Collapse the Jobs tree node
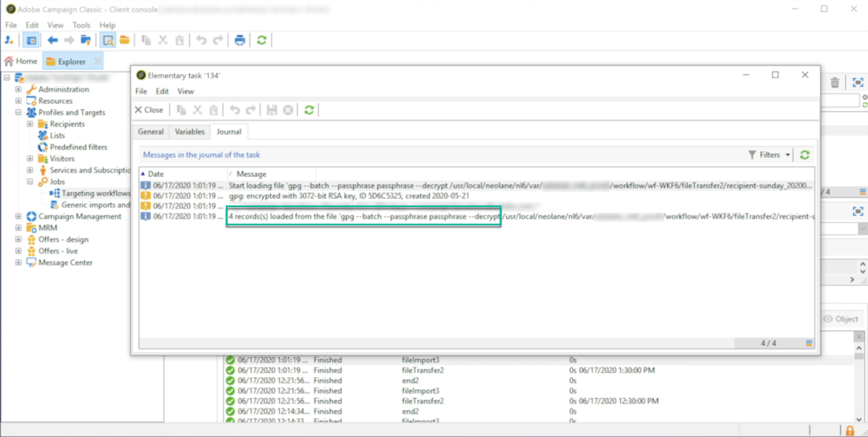868x437 pixels. (30, 182)
